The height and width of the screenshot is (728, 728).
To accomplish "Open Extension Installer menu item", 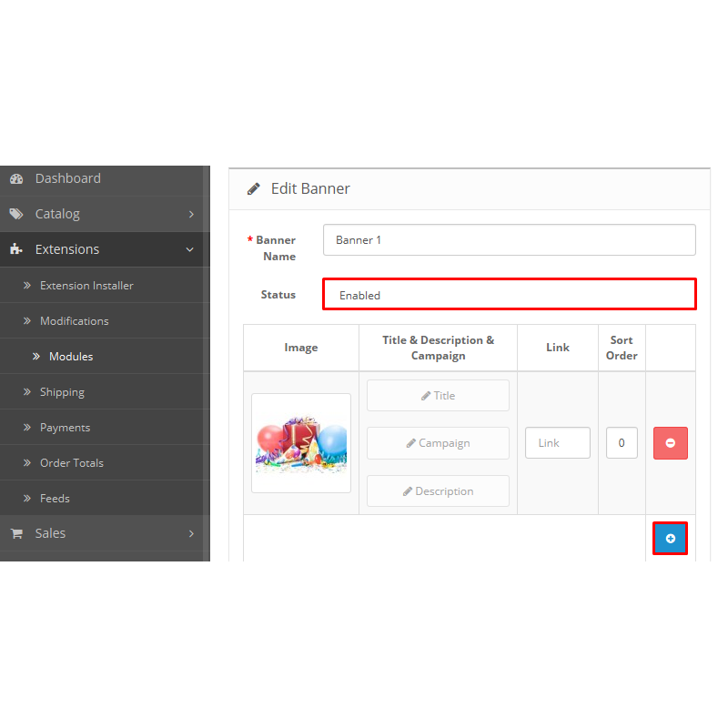I will point(86,286).
